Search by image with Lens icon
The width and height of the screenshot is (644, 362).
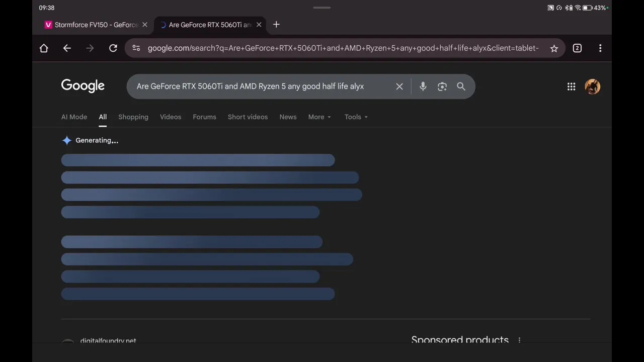(x=442, y=86)
